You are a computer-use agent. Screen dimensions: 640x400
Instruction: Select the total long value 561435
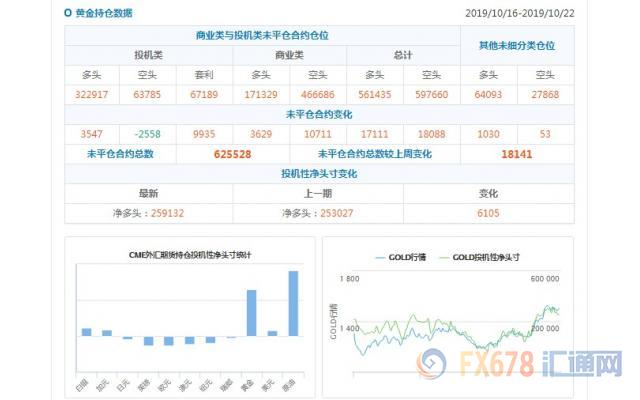(x=375, y=95)
